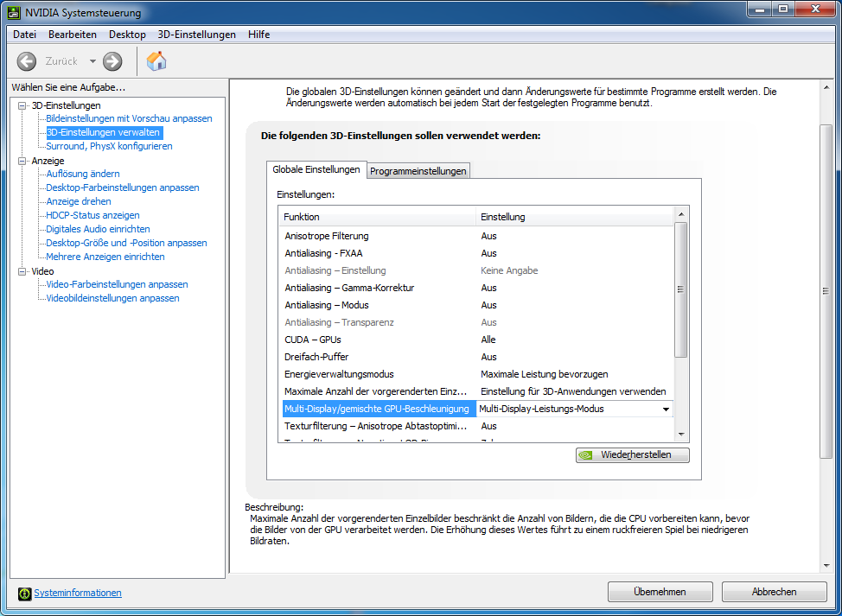Open HDCP-Status anzeigen task

92,216
